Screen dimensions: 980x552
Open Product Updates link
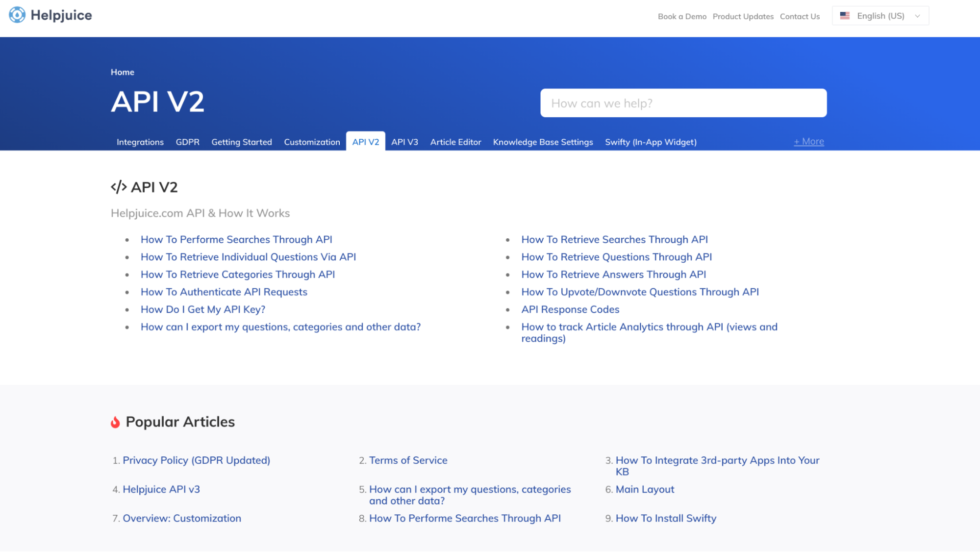pos(743,17)
